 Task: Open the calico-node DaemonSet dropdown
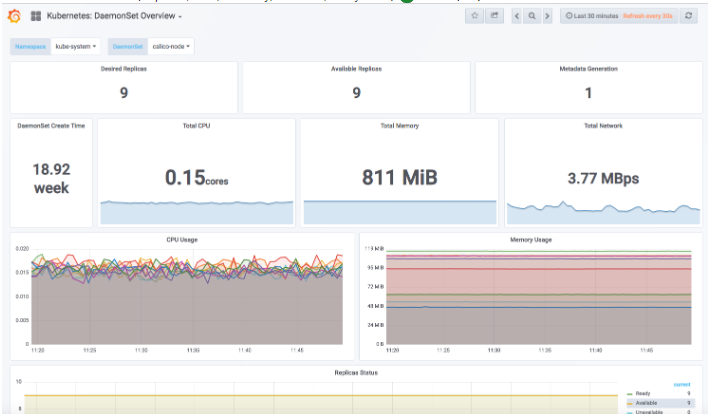pos(171,46)
